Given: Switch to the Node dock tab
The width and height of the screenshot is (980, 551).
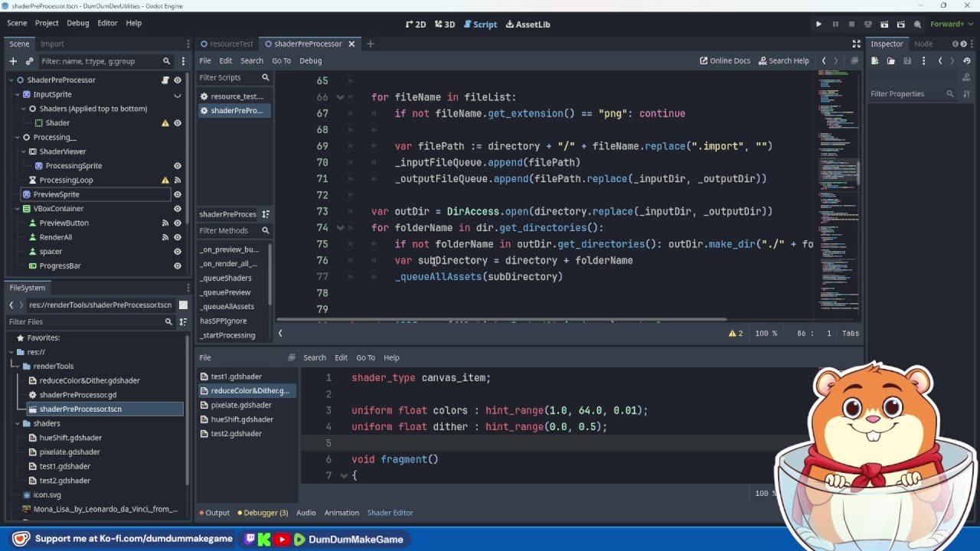Looking at the screenshot, I should [923, 44].
